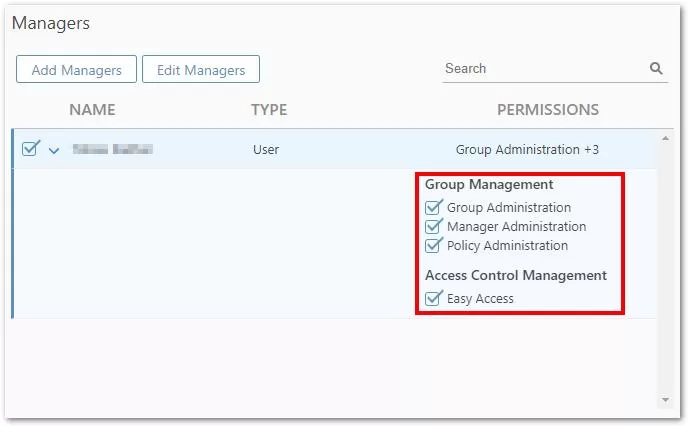Collapse the manager row with the chevron

pos(54,151)
